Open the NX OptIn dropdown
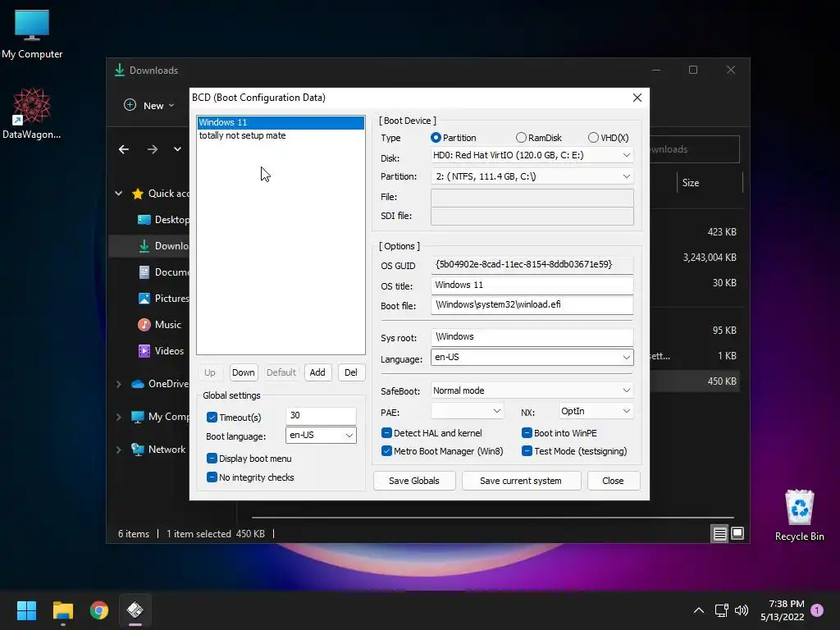The width and height of the screenshot is (840, 630). tap(596, 411)
